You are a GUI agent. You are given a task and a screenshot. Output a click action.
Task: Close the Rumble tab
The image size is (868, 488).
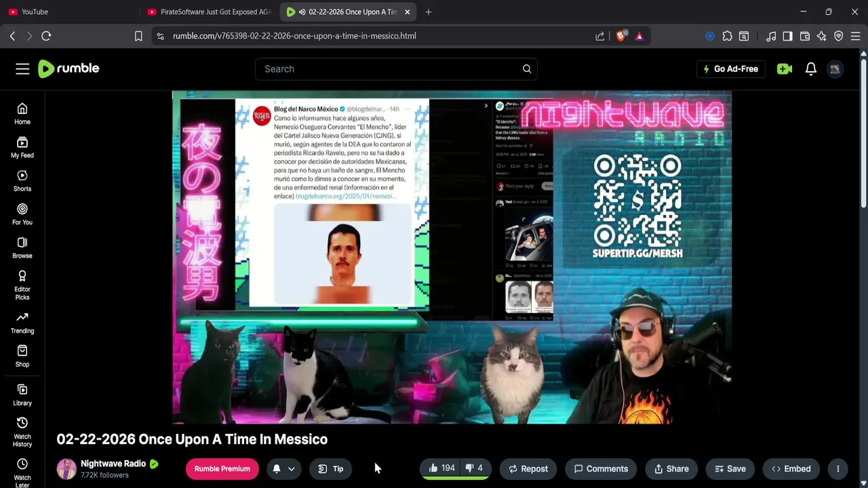pyautogui.click(x=407, y=12)
